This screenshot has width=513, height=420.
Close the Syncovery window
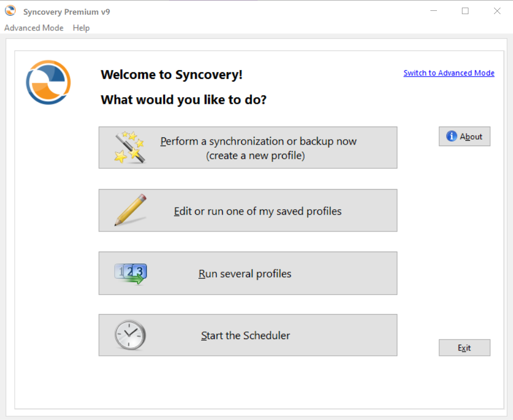pyautogui.click(x=497, y=11)
